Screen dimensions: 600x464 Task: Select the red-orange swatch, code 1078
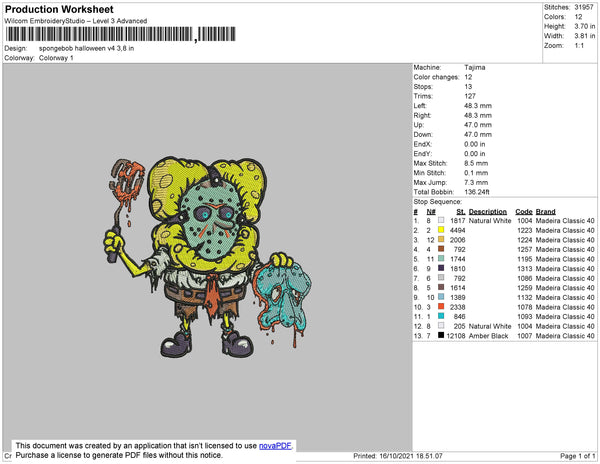(441, 306)
